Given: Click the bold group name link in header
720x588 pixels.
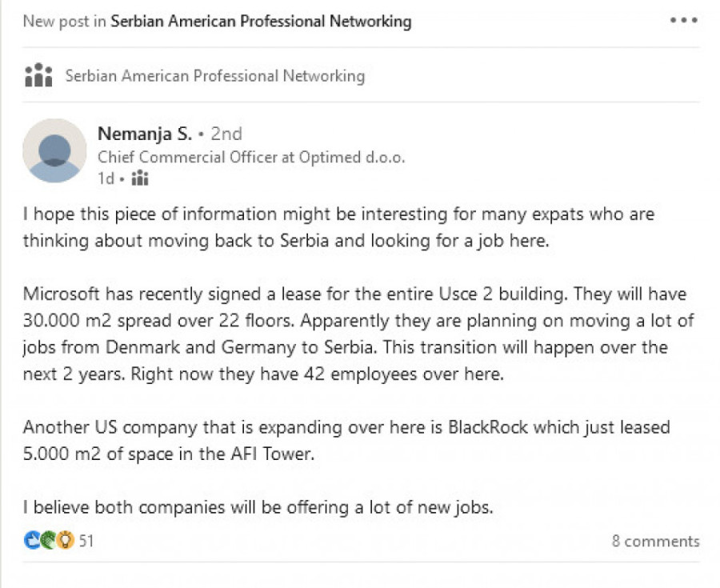Looking at the screenshot, I should (x=261, y=22).
